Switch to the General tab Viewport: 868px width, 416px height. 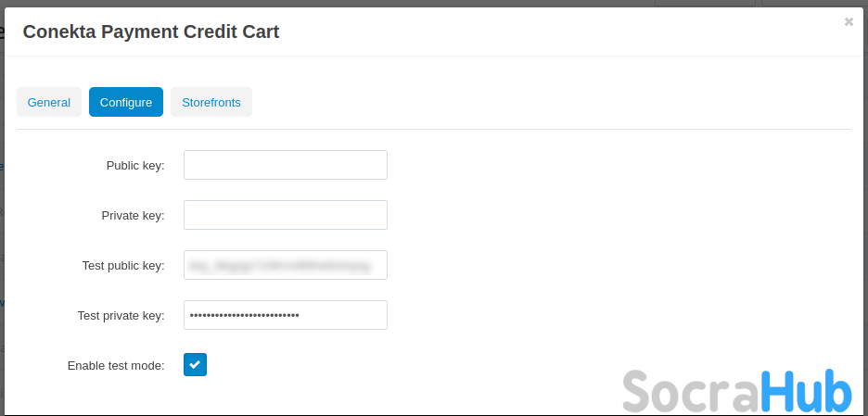(x=49, y=102)
